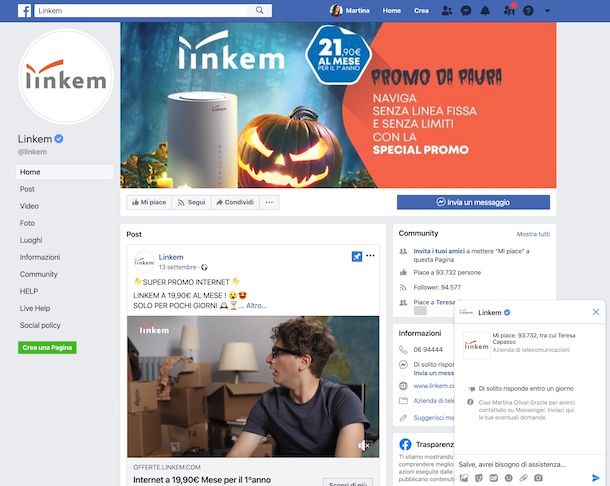Click Home in the top navigation bar
Image resolution: width=610 pixels, height=486 pixels.
[391, 11]
